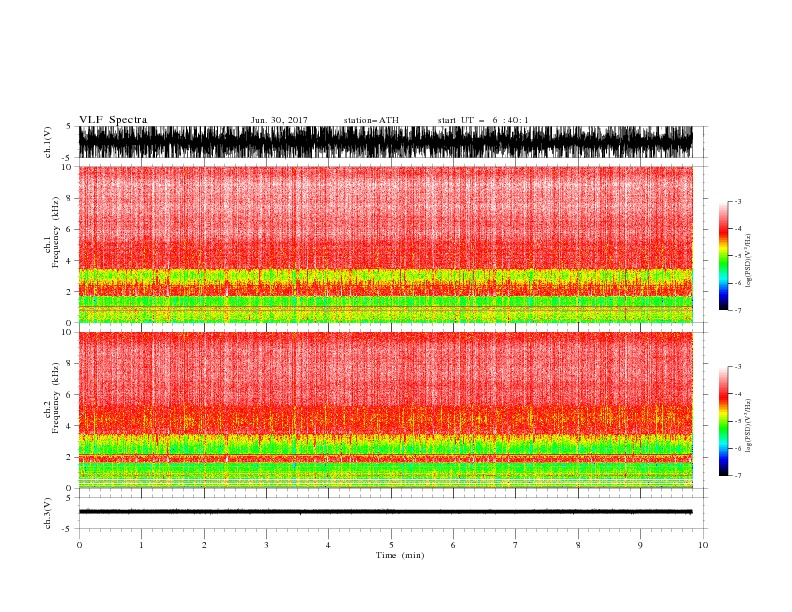792x612 pixels.
Task: Click the ch.2 spectrogram panel
Action: [x=385, y=410]
